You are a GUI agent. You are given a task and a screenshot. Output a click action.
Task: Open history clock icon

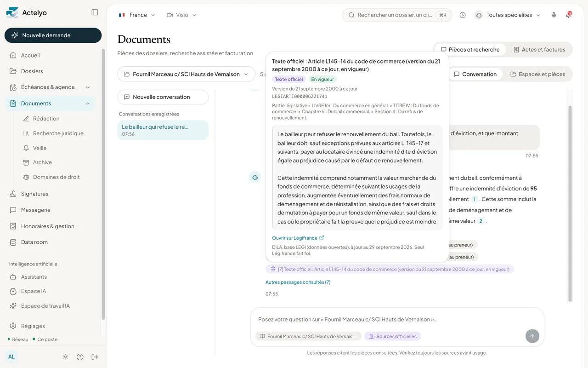point(463,15)
